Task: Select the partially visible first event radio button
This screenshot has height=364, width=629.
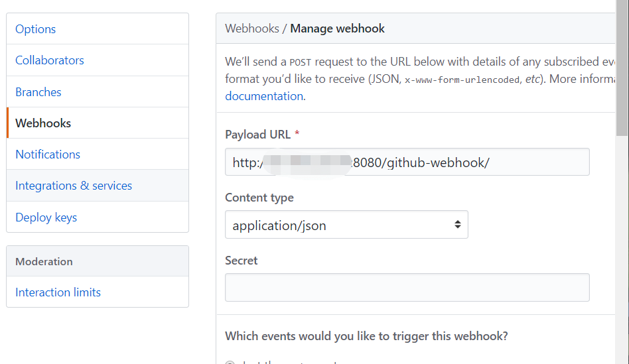Action: tap(230, 362)
